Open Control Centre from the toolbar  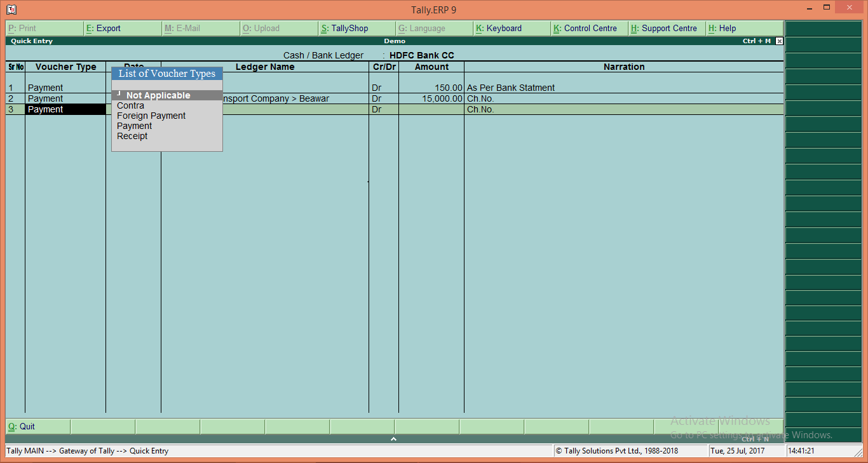[589, 28]
